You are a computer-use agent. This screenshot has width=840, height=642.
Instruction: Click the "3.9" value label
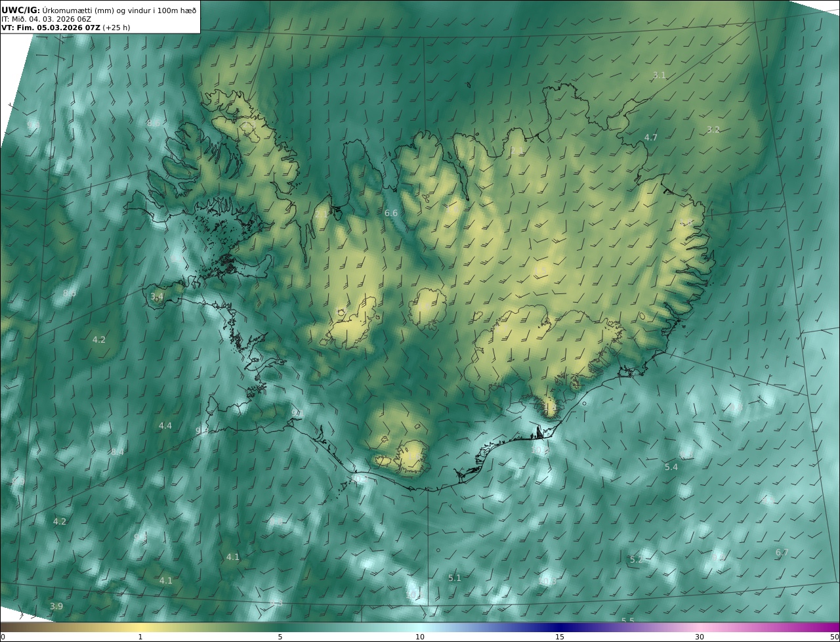(x=56, y=607)
